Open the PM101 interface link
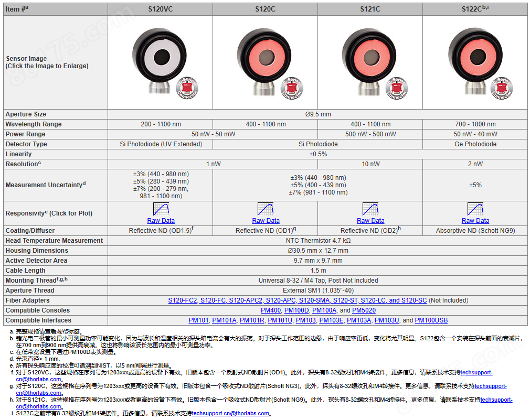The image size is (530, 420). (x=198, y=320)
